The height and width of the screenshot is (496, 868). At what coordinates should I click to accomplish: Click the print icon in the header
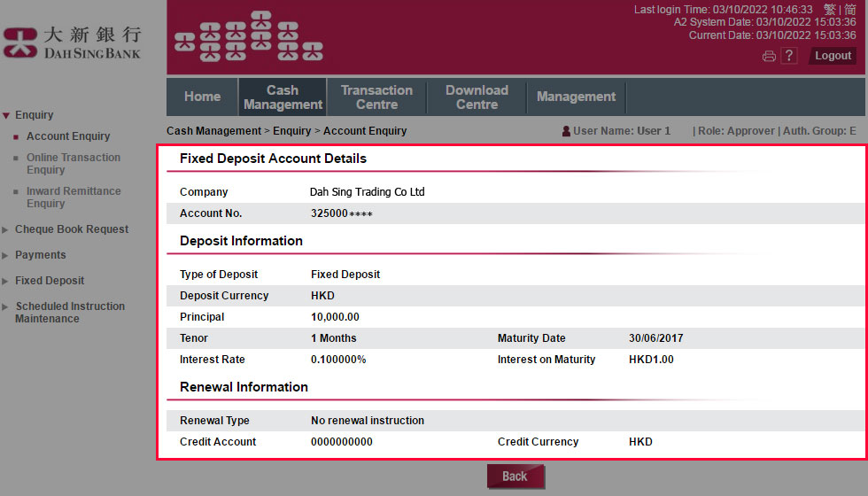(x=769, y=56)
